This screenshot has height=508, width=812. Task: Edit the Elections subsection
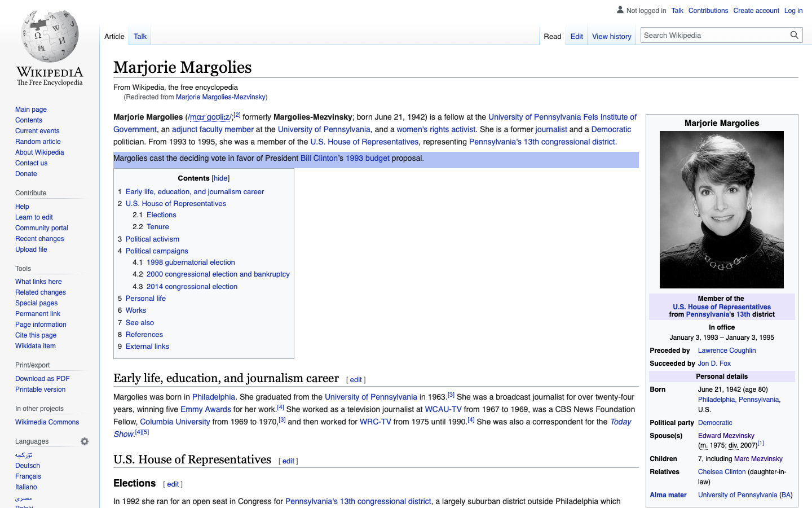pyautogui.click(x=173, y=484)
